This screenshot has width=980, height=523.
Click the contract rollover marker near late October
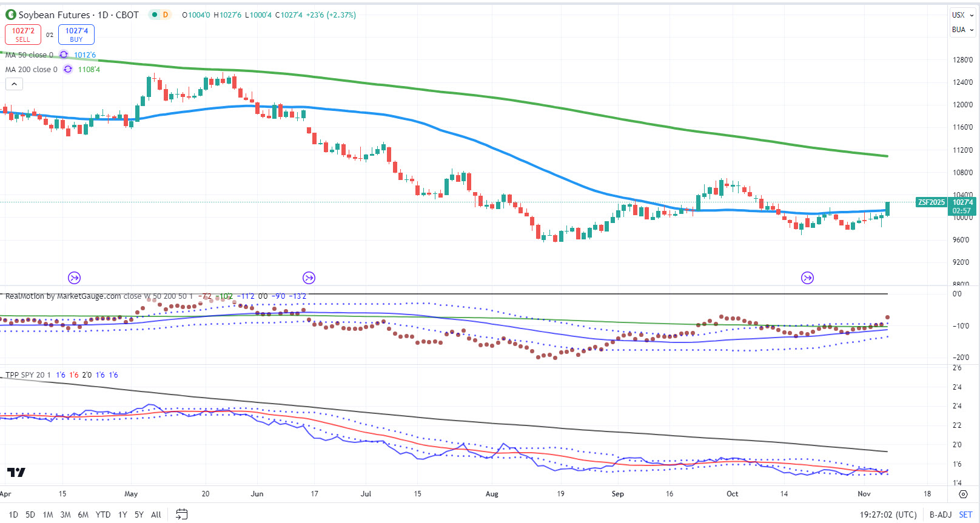coord(807,278)
